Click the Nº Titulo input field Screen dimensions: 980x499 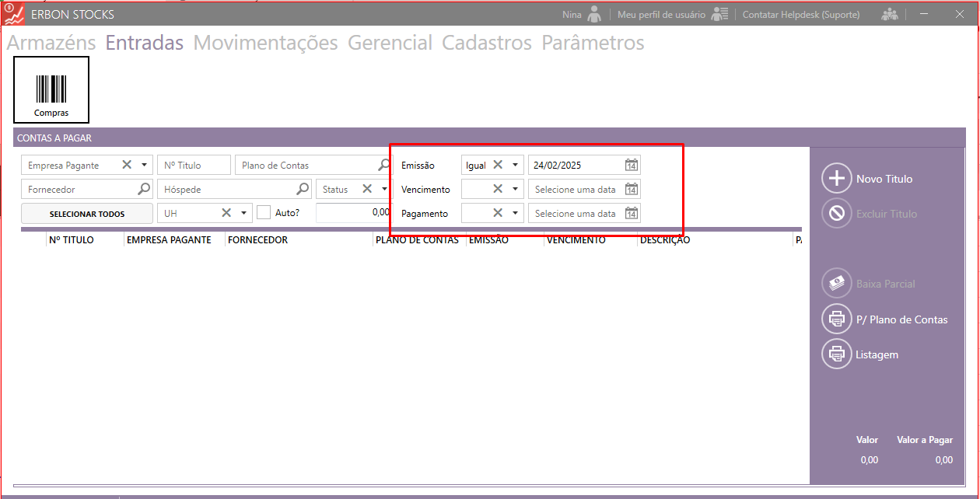coord(194,165)
